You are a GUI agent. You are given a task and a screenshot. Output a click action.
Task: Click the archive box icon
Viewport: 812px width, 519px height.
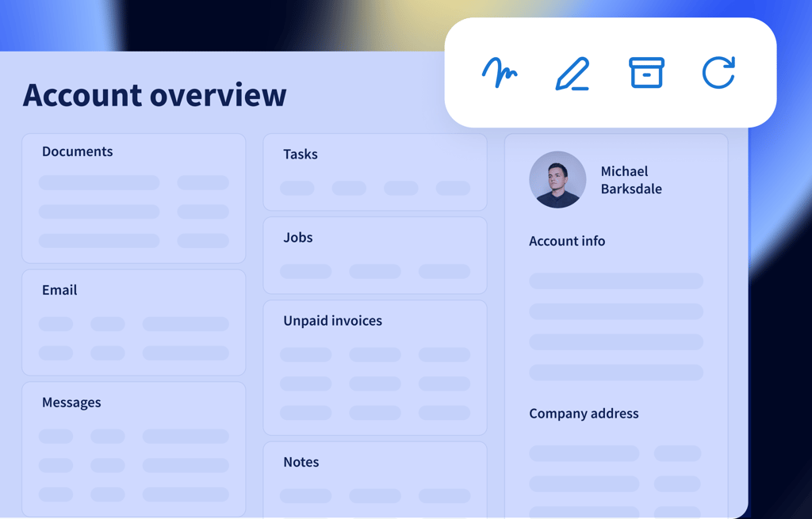[x=646, y=73]
